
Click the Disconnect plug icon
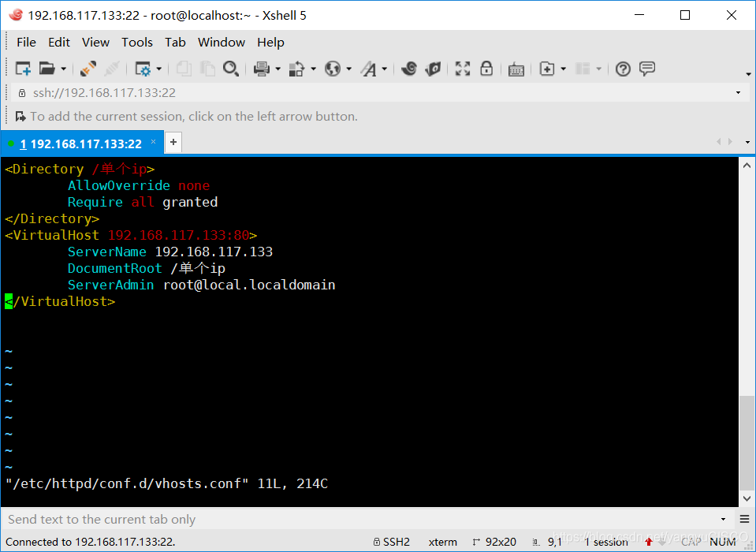[x=88, y=69]
